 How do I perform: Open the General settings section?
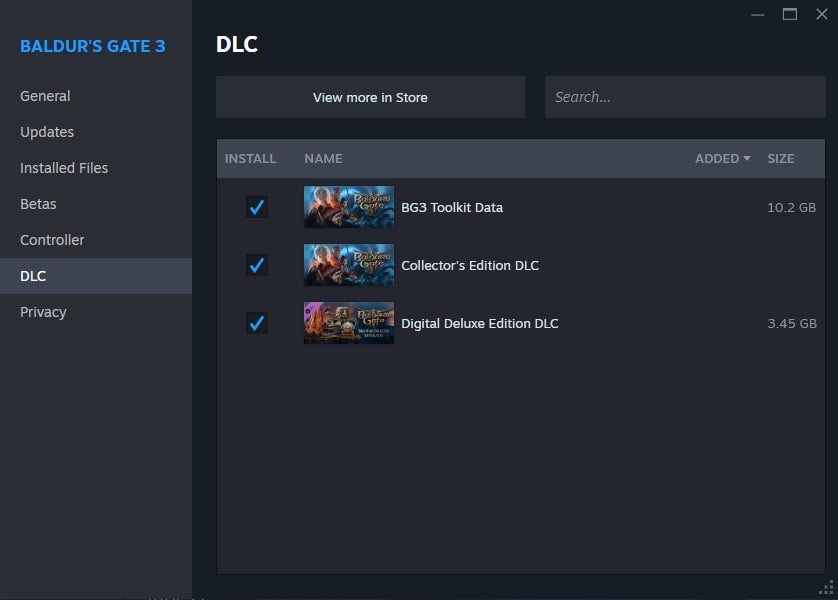pyautogui.click(x=45, y=96)
